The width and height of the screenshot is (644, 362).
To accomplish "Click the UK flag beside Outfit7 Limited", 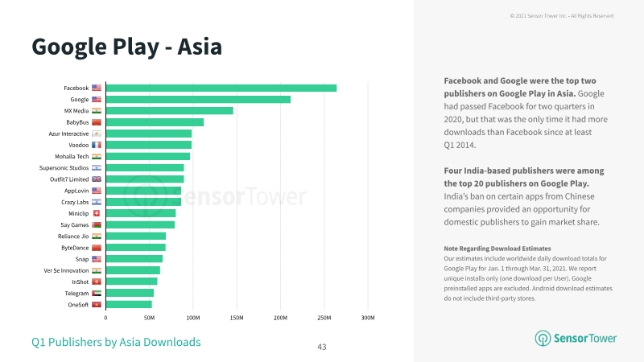I will click(x=97, y=179).
